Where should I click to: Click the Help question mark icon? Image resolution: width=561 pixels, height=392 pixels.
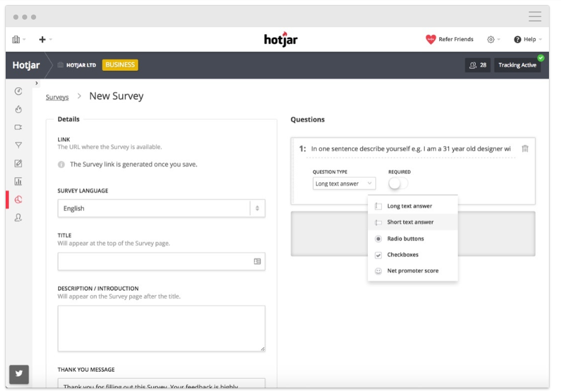point(517,39)
